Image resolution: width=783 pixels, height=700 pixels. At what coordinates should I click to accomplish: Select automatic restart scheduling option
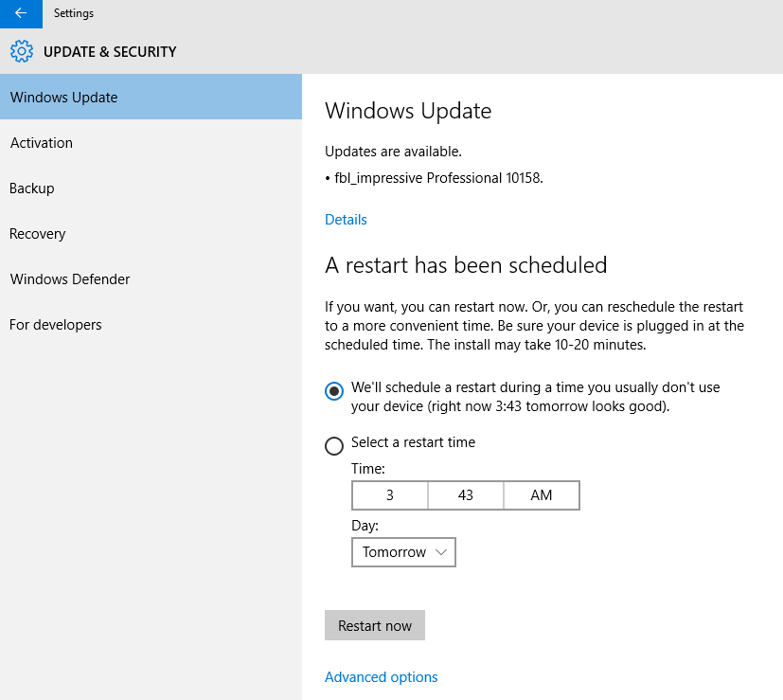tap(334, 390)
